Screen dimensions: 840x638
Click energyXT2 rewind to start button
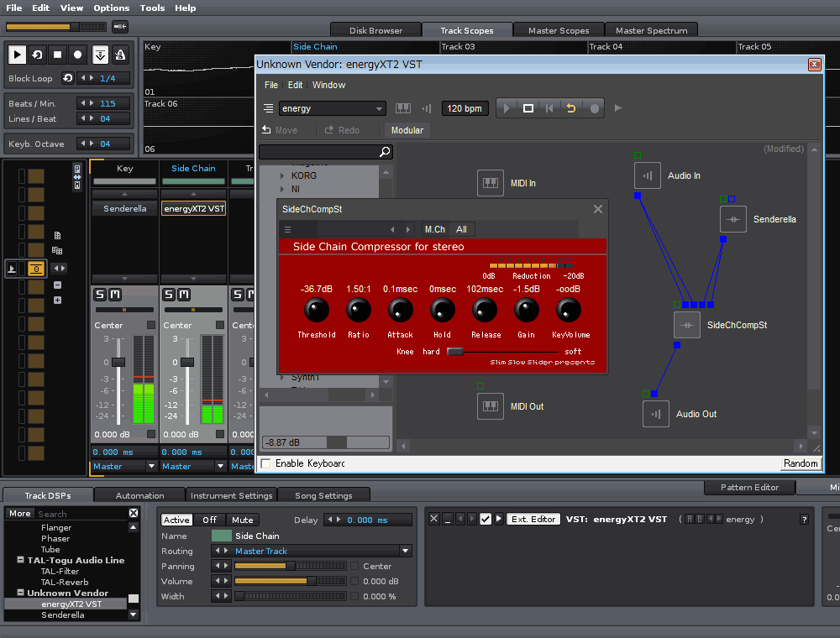coord(549,108)
